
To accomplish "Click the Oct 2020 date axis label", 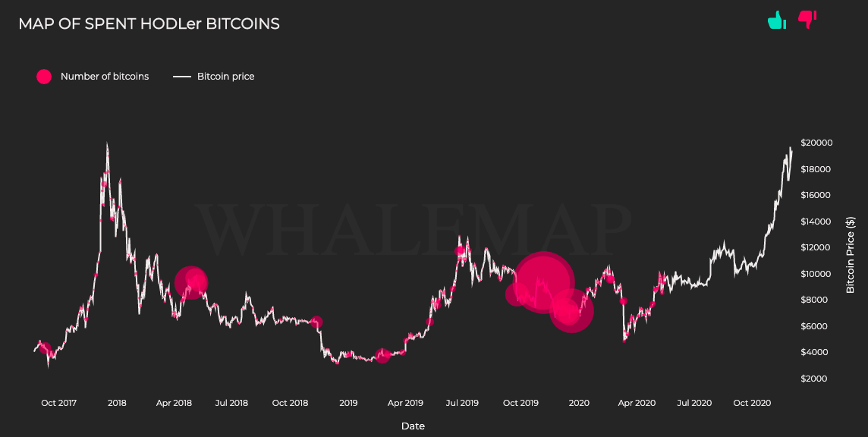I will [x=752, y=403].
